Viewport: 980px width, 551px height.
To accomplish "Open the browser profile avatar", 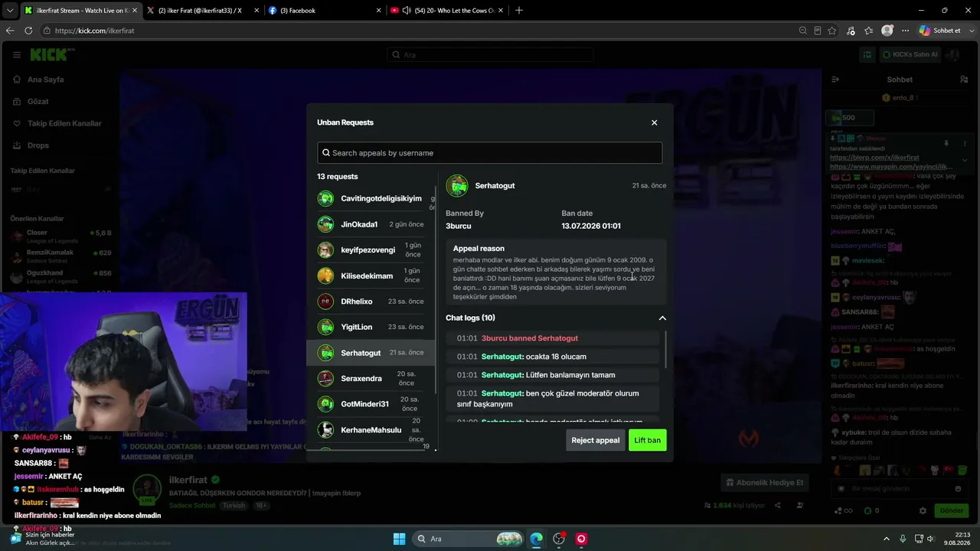I will tap(887, 31).
